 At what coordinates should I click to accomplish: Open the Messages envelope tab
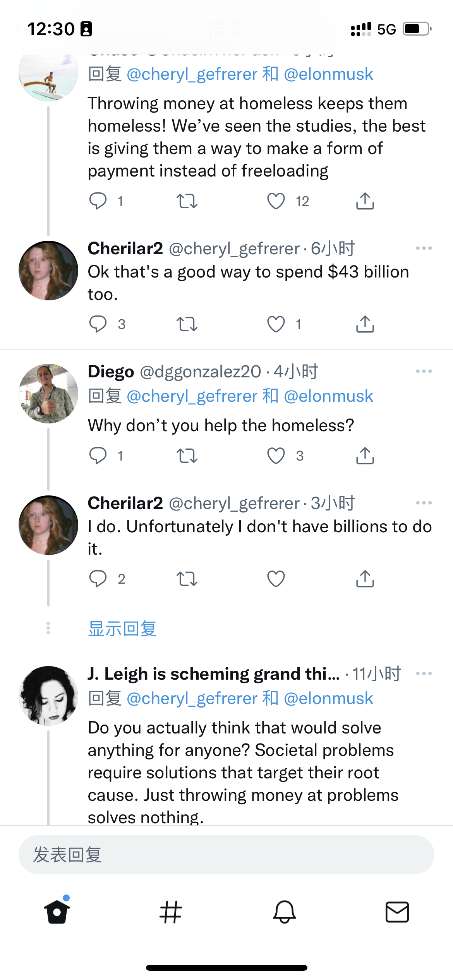397,912
